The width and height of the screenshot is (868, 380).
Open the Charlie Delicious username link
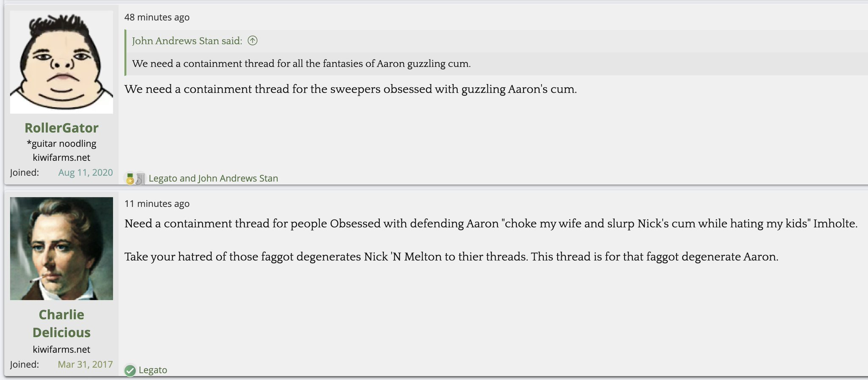[61, 323]
